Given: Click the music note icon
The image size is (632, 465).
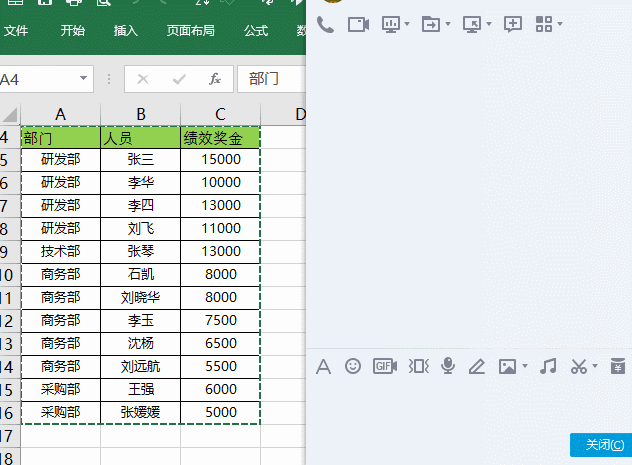Looking at the screenshot, I should pyautogui.click(x=548, y=366).
